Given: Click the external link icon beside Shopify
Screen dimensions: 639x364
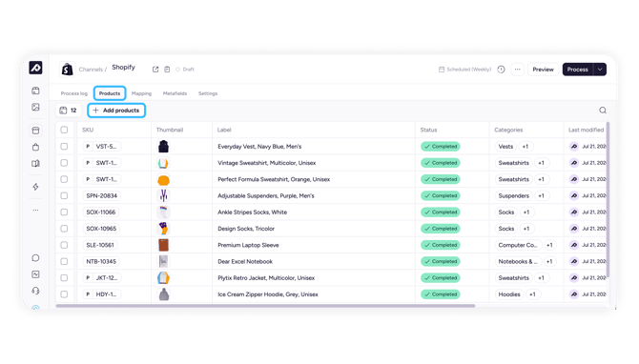Looking at the screenshot, I should pos(155,70).
